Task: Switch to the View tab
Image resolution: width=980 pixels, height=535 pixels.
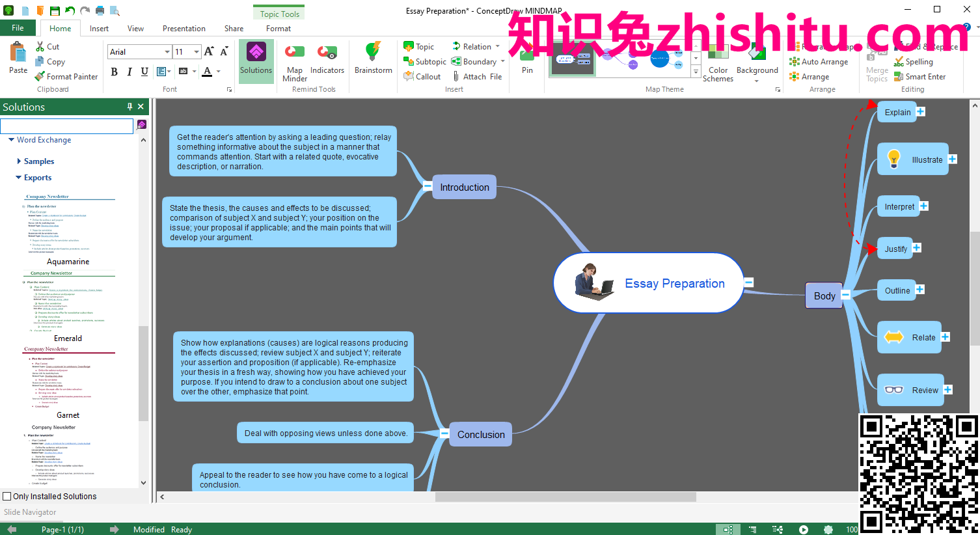Action: (135, 28)
